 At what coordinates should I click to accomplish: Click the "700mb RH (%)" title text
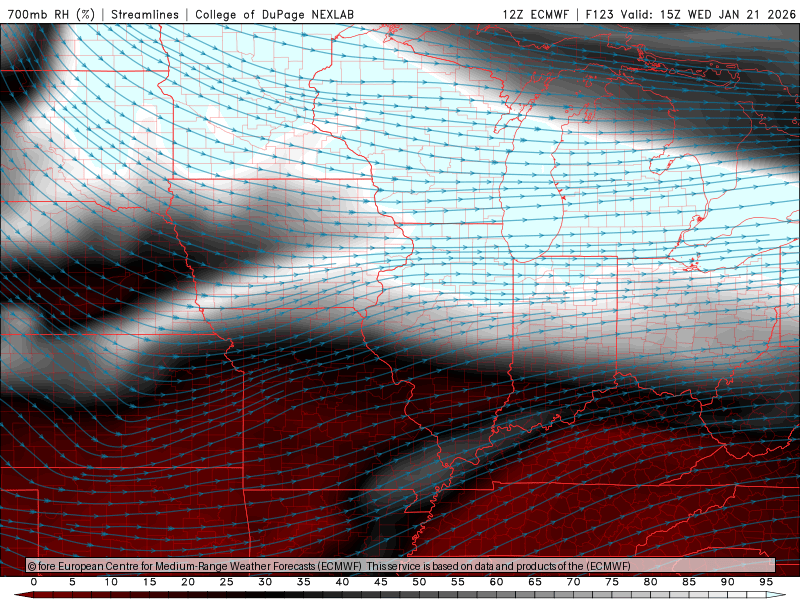(x=51, y=14)
